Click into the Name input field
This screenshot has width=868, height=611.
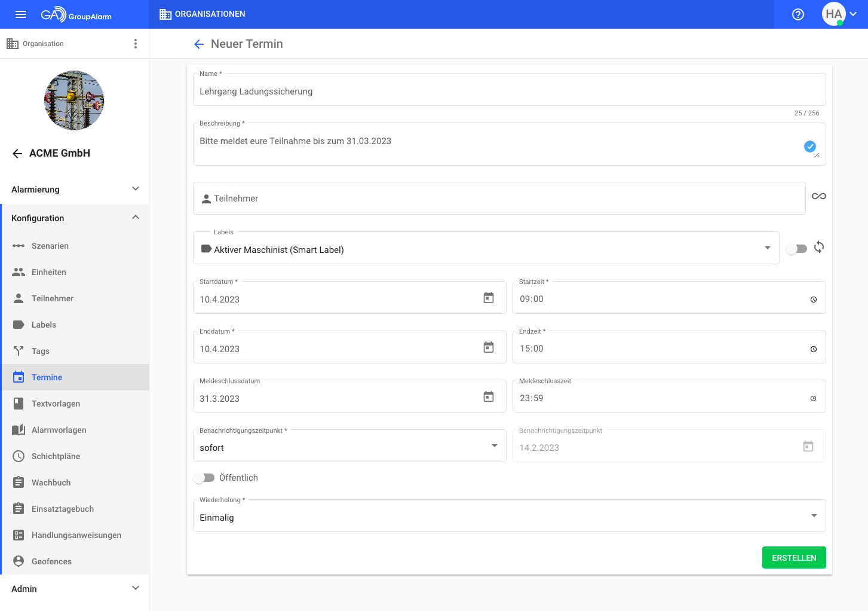coord(509,92)
